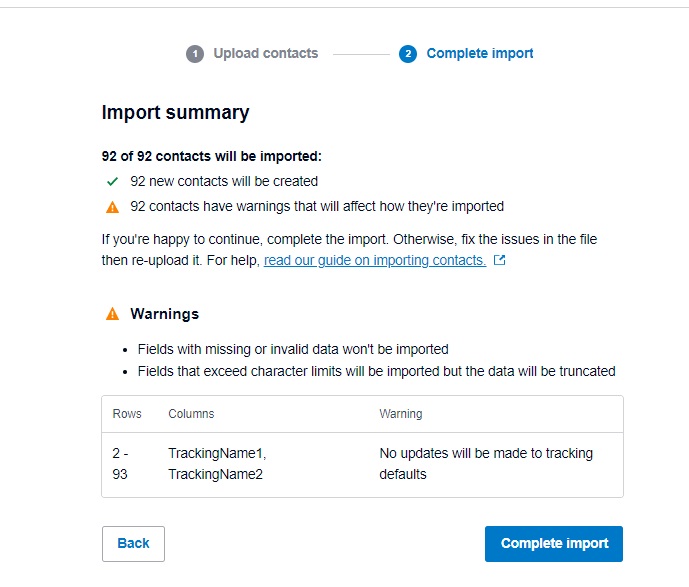Click the Warning table column header
Viewport: 689px width, 587px height.
400,414
